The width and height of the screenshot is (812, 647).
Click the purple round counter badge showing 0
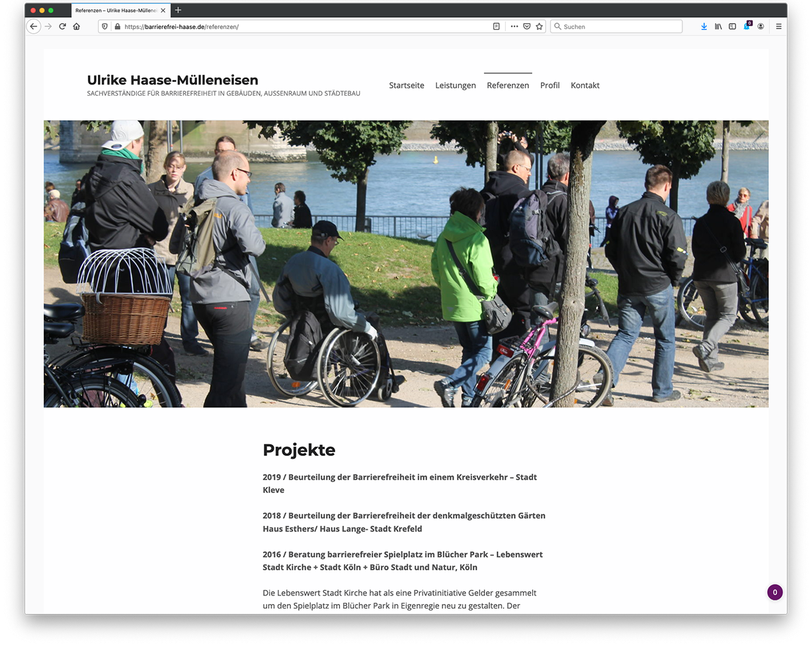[x=775, y=592]
